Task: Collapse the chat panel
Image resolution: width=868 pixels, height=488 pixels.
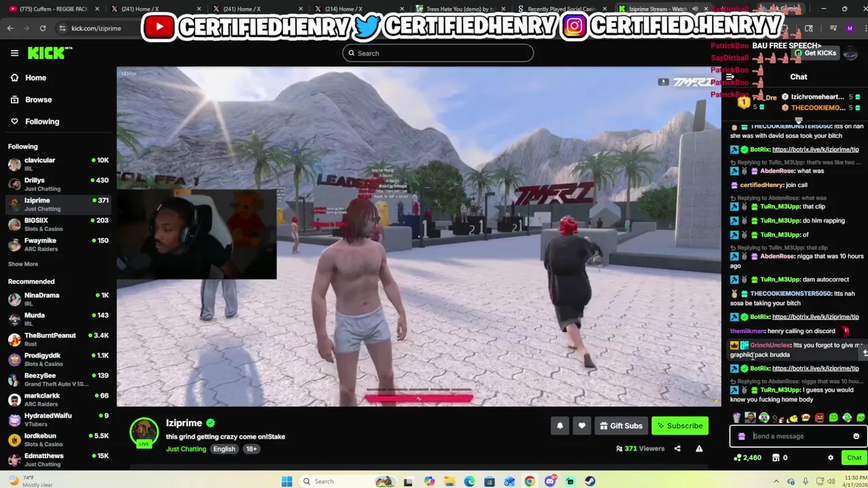Action: 730,77
